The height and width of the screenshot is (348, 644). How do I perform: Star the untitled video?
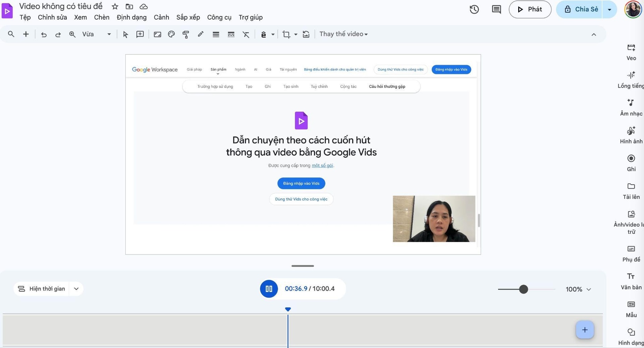pos(115,6)
